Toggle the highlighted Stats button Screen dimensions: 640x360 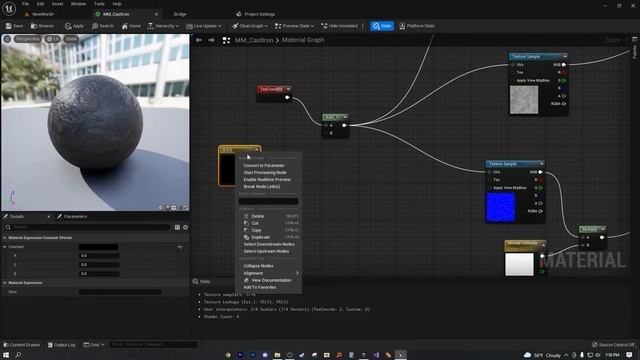point(382,26)
